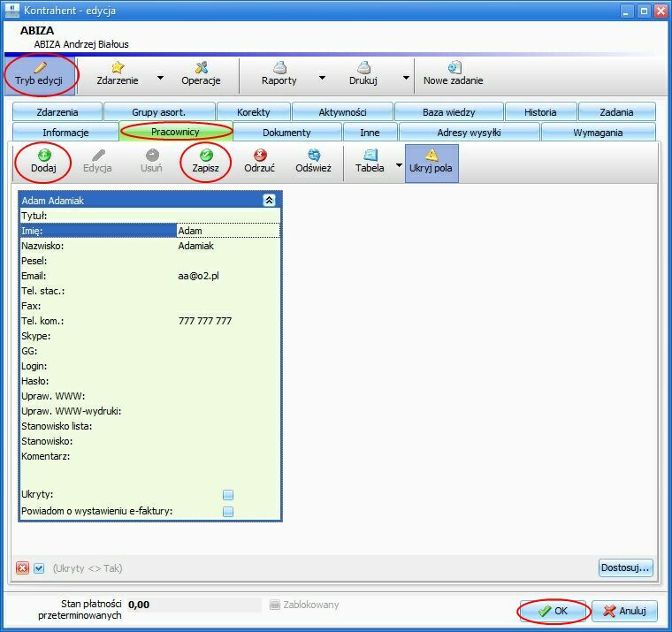This screenshot has width=672, height=632.
Task: Click the Drukuj printer icon
Action: 363,67
